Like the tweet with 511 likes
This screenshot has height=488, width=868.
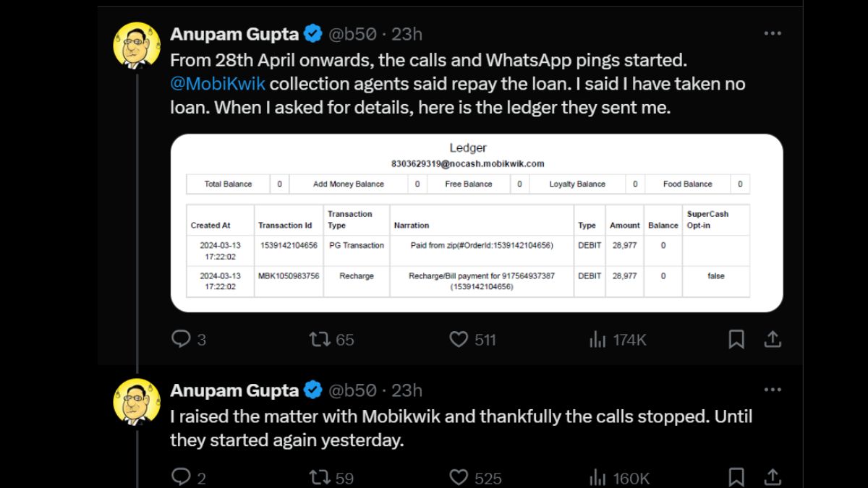coord(459,339)
